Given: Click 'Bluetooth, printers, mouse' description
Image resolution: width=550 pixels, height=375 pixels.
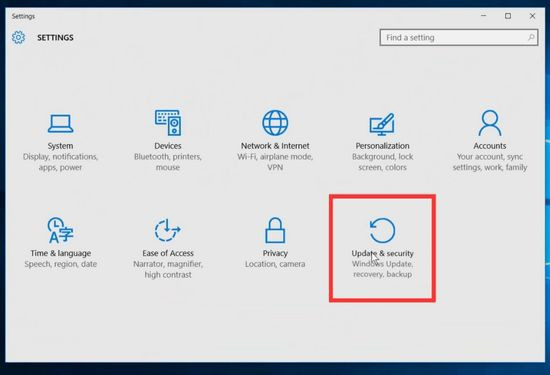Looking at the screenshot, I should 168,162.
